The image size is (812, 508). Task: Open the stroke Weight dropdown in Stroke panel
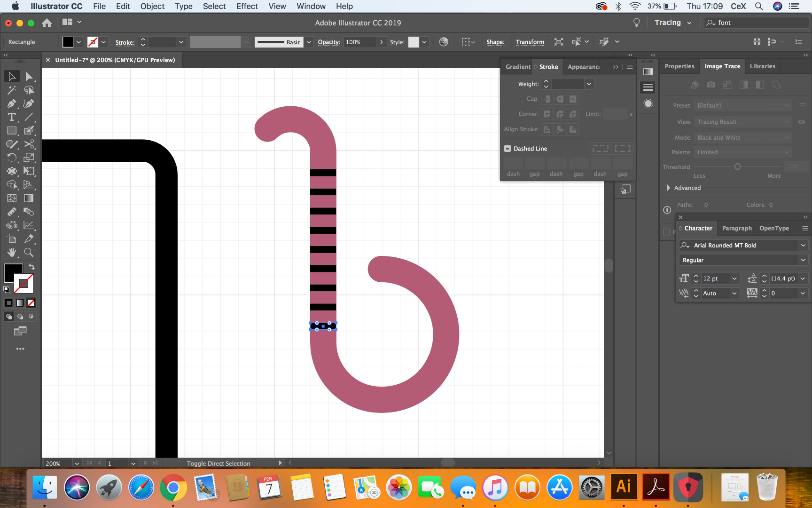pyautogui.click(x=589, y=84)
